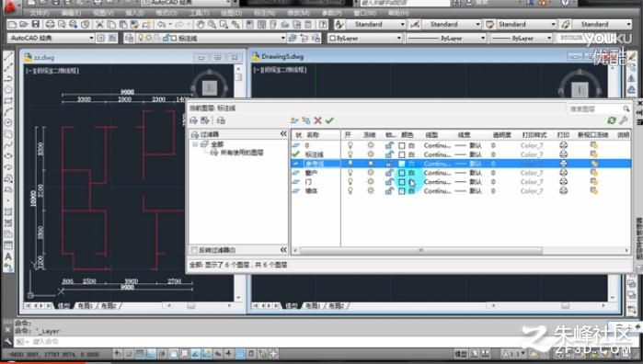643x364 pixels.
Task: Select 所有使用的图层 filter item
Action: tap(242, 153)
